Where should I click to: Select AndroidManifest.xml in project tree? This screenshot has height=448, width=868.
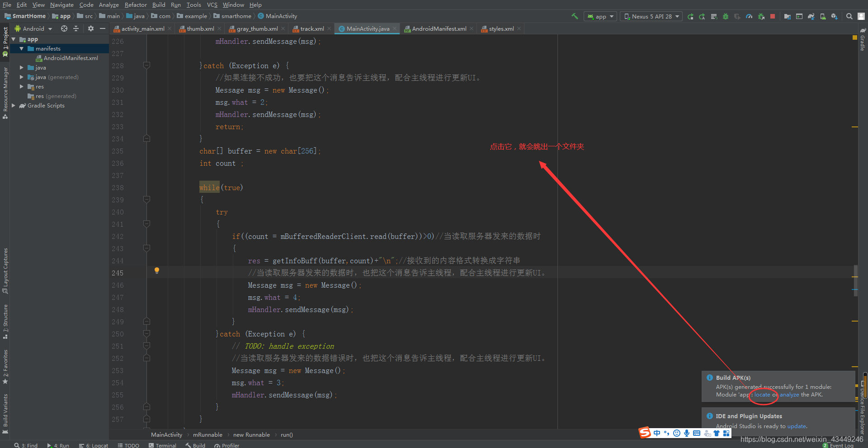(x=67, y=58)
